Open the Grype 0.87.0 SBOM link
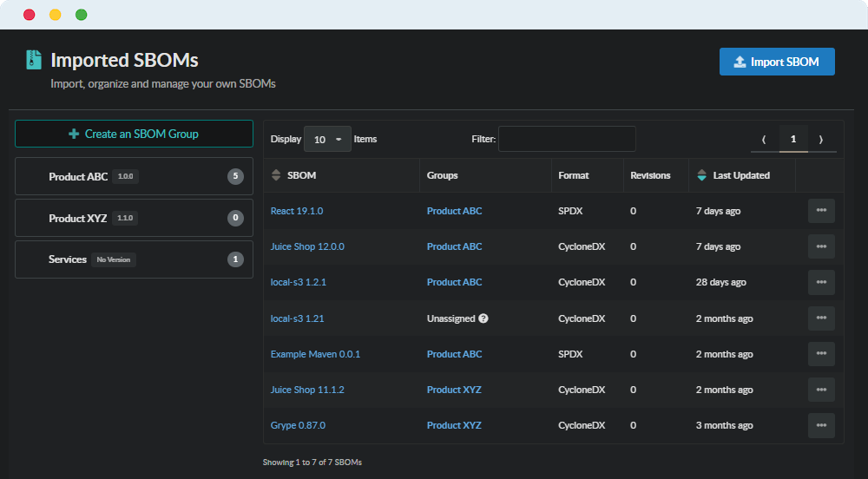Viewport: 868px width, 479px height. 298,425
